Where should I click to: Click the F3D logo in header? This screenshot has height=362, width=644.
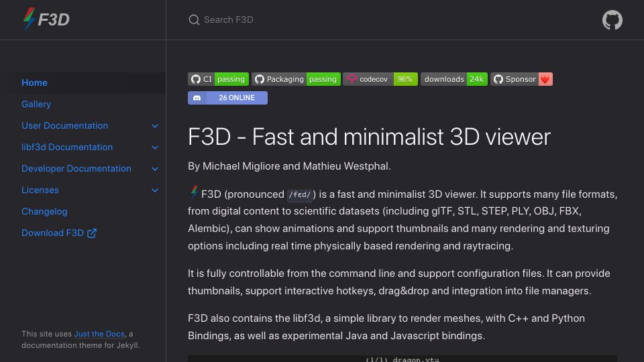tap(46, 19)
